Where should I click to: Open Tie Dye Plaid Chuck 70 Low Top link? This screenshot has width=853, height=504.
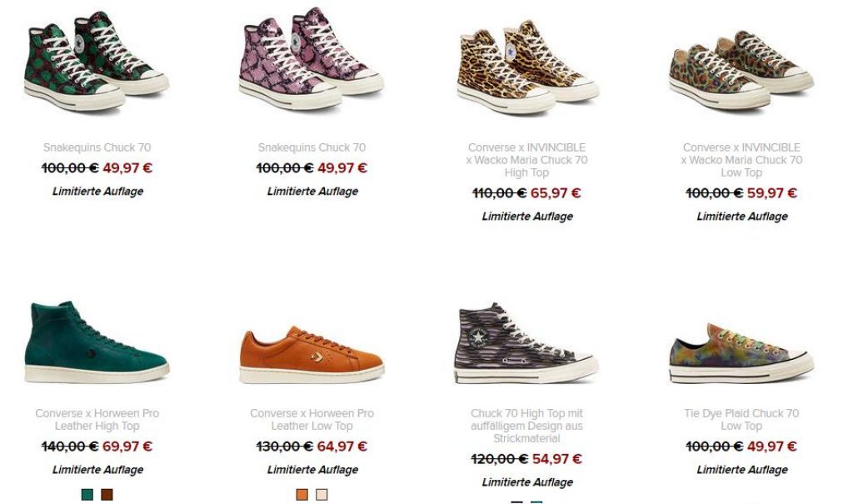(741, 420)
